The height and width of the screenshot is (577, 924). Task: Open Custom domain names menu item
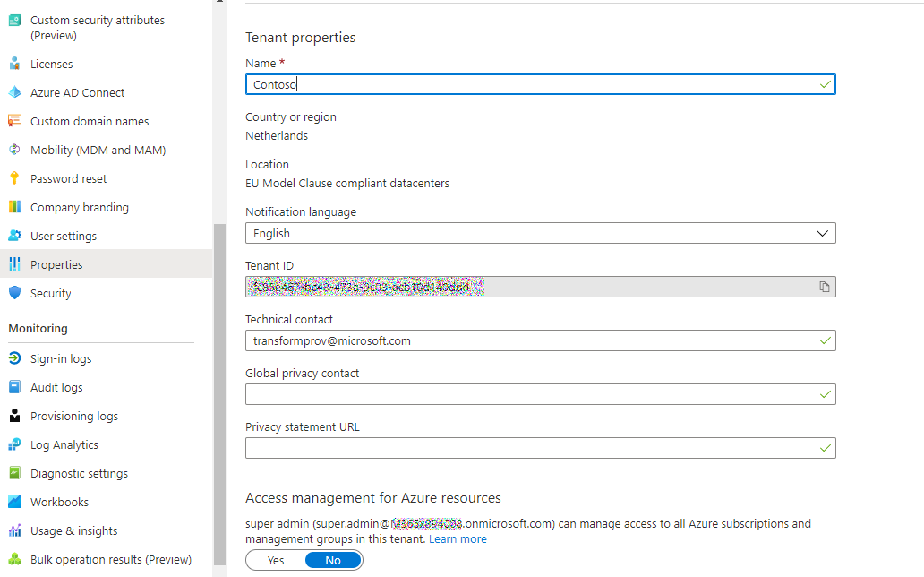(x=90, y=121)
